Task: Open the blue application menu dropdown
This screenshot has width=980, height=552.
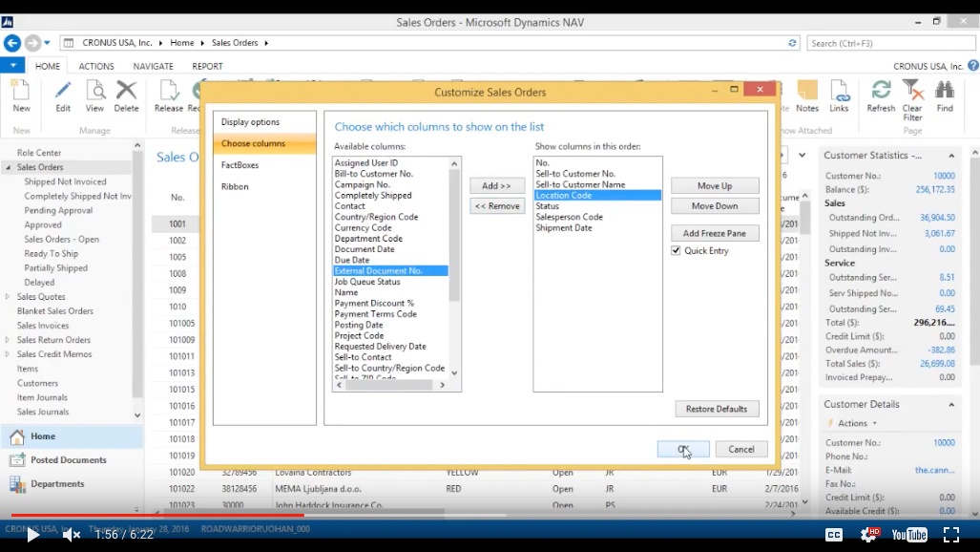Action: 12,65
